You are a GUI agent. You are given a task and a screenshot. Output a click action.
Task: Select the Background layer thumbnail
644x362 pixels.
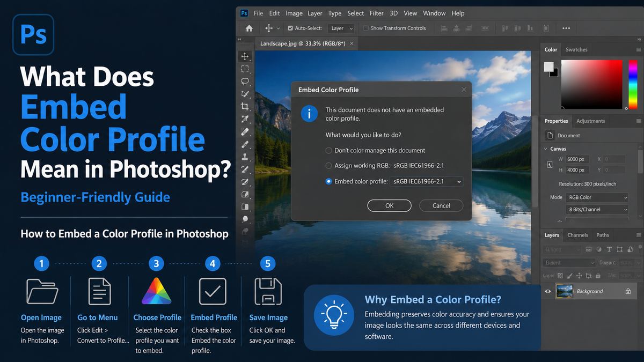tap(565, 291)
